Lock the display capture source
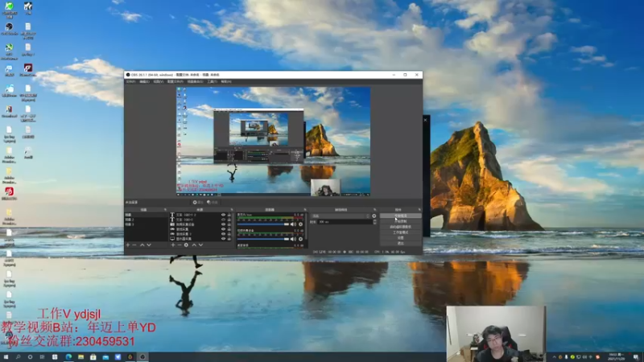This screenshot has height=362, width=644. click(x=229, y=239)
